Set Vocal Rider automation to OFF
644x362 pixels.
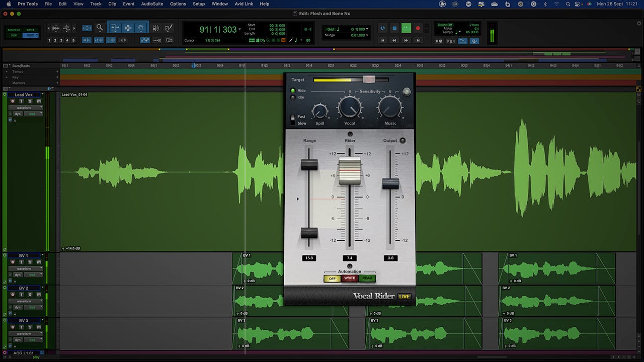tap(332, 279)
